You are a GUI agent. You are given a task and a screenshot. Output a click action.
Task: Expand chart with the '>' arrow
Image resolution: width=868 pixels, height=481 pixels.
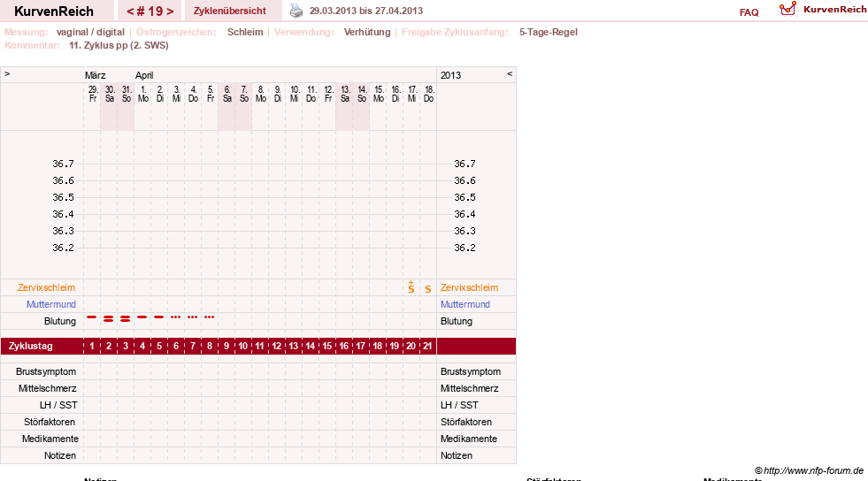click(7, 74)
